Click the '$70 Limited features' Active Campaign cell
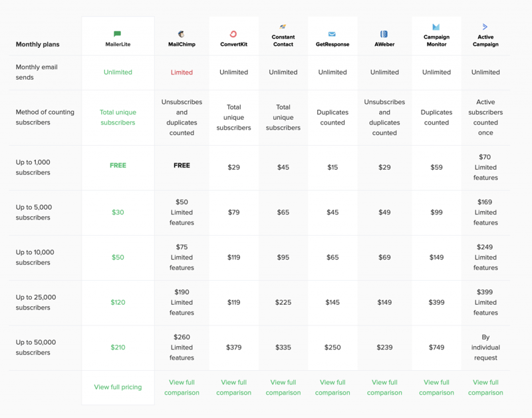532x418 pixels. (485, 167)
